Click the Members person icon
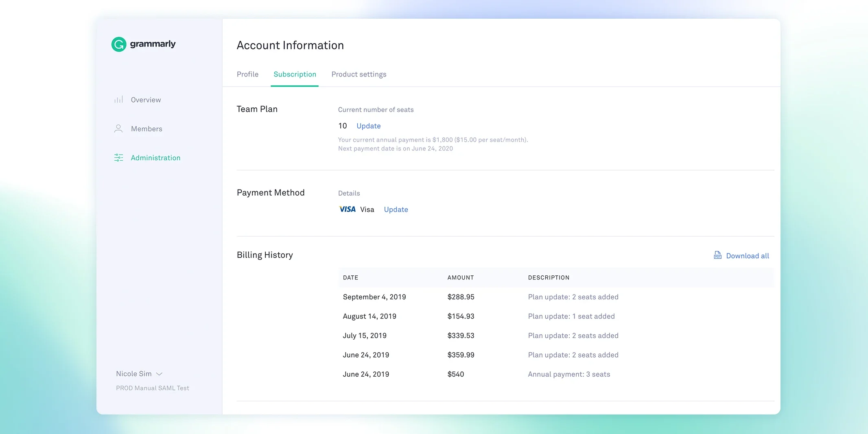The image size is (868, 434). point(118,129)
